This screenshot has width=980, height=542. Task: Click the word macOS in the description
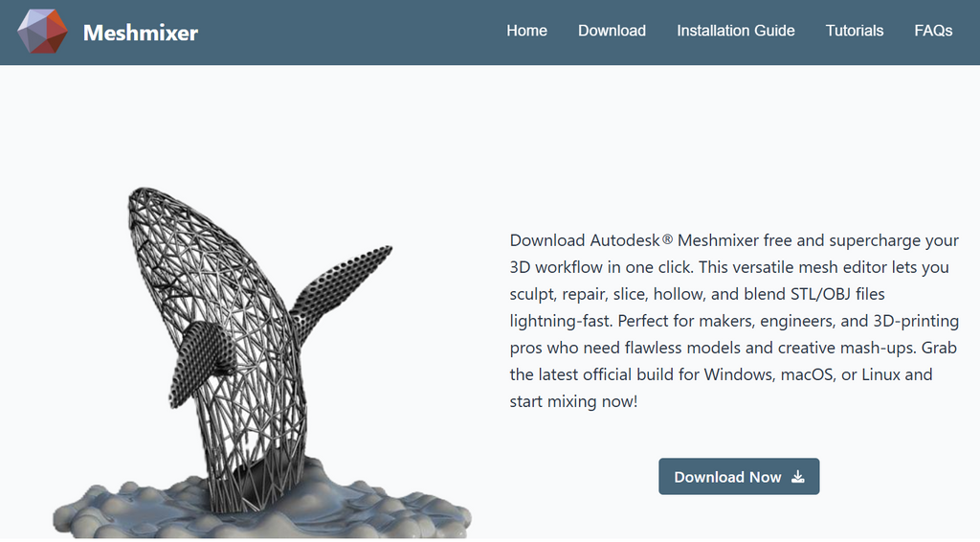click(808, 374)
